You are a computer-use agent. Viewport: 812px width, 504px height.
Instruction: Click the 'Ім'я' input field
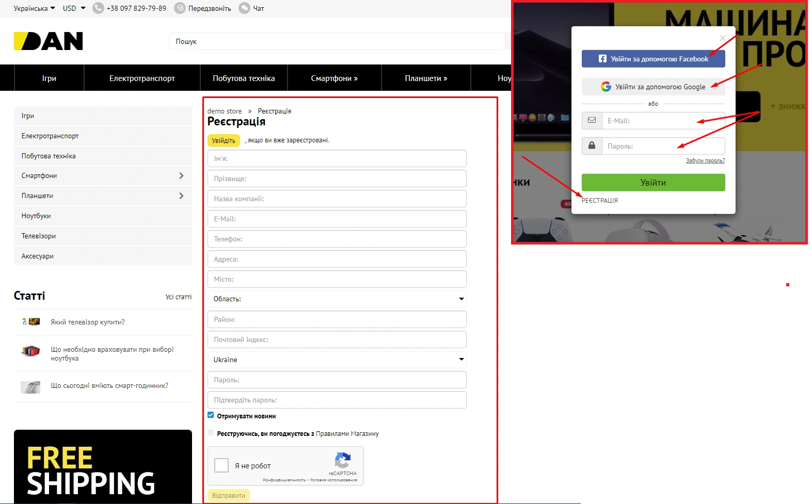[337, 158]
